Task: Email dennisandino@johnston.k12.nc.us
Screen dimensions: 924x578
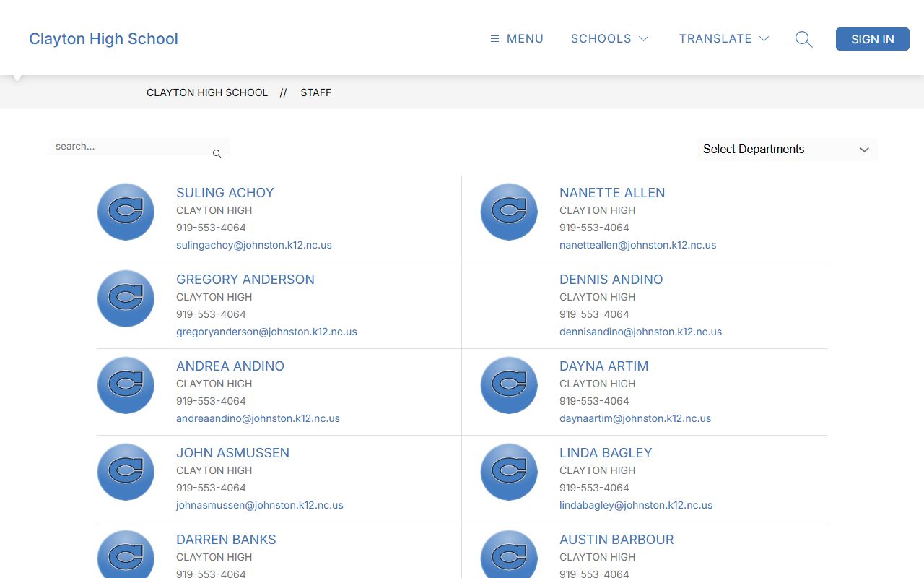Action: coord(641,332)
